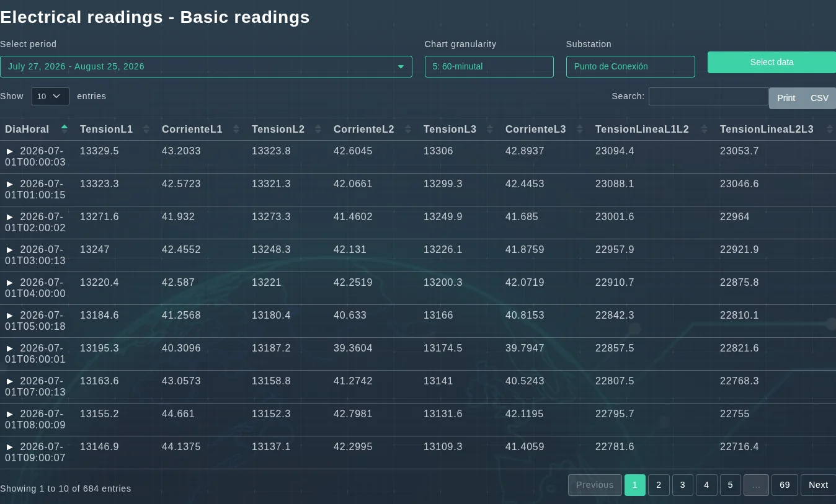Sort by the CorrienteL2 column

click(x=373, y=129)
